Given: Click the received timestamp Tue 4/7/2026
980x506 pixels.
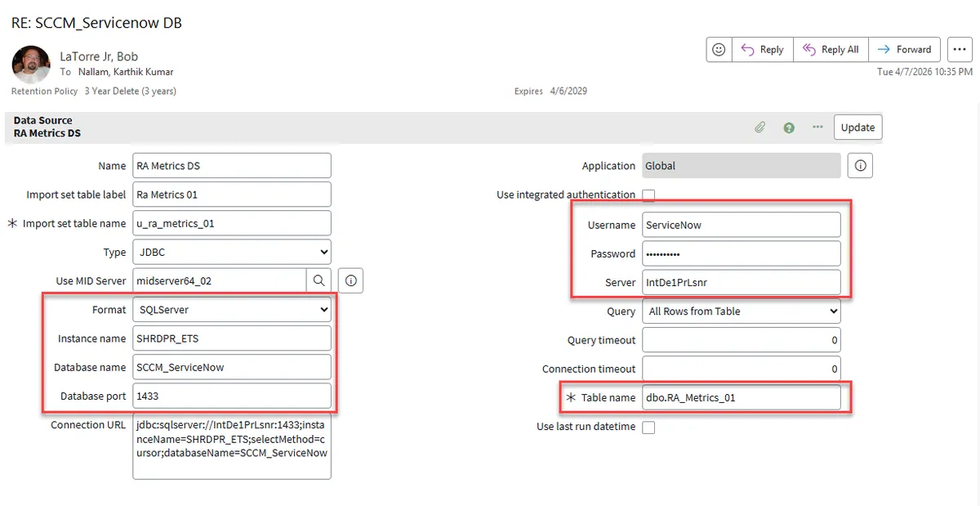Looking at the screenshot, I should tap(924, 72).
